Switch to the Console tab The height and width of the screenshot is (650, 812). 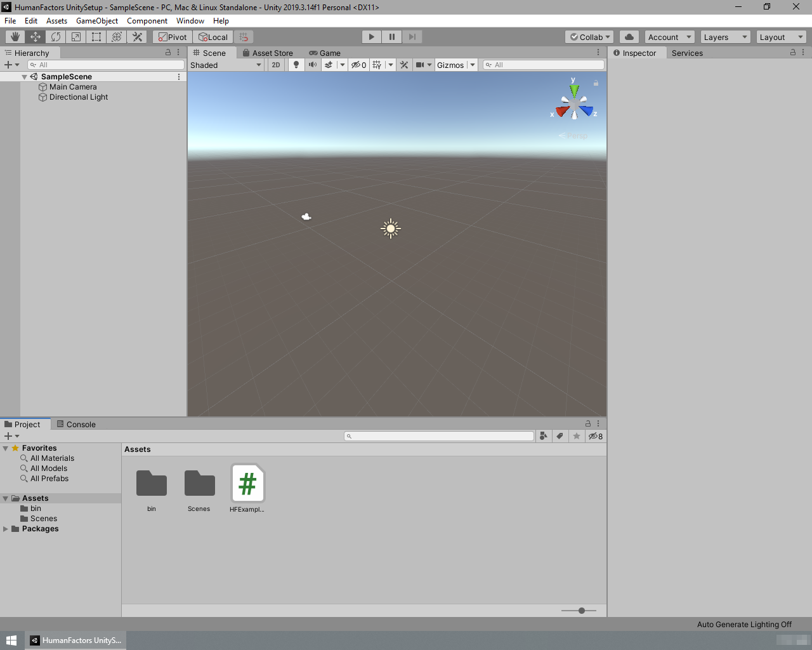tap(76, 424)
